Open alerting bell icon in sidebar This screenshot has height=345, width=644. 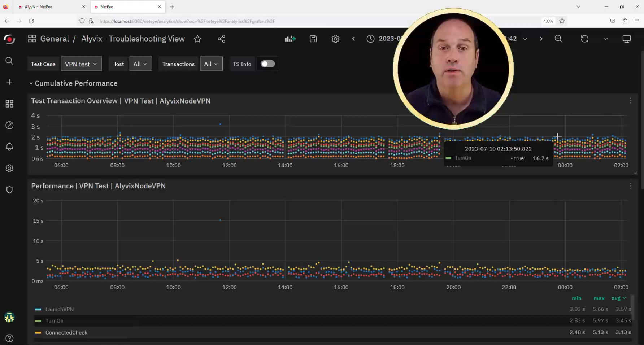pos(9,147)
